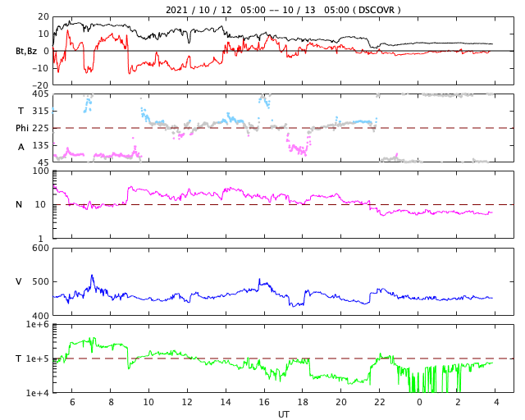Click the 18 hour tick on the UT axis
Screen dimensions: 525x420
coord(303,402)
